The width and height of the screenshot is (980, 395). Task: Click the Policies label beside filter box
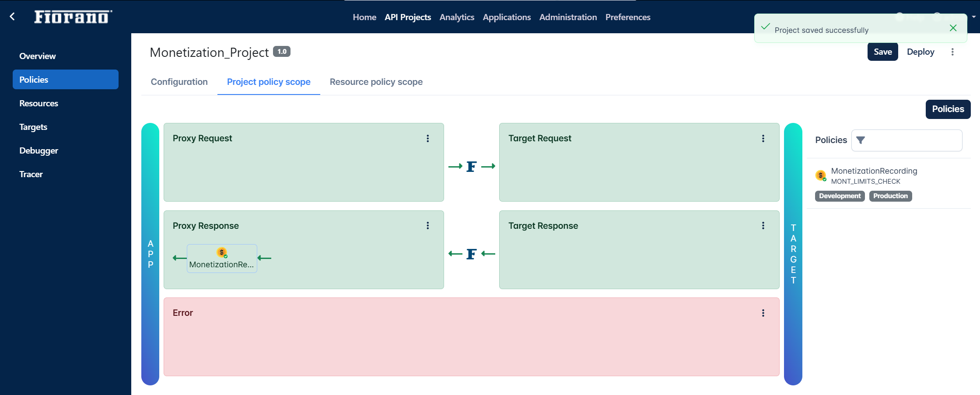(831, 140)
